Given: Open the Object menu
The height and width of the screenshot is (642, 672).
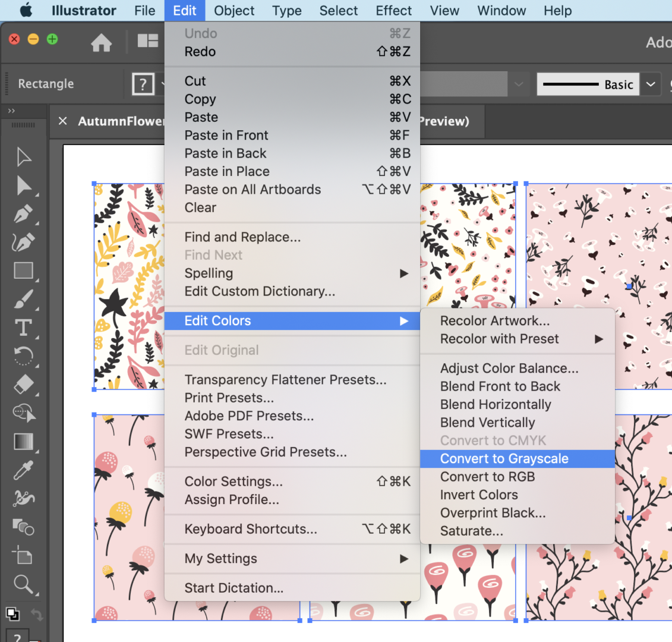Looking at the screenshot, I should click(234, 11).
